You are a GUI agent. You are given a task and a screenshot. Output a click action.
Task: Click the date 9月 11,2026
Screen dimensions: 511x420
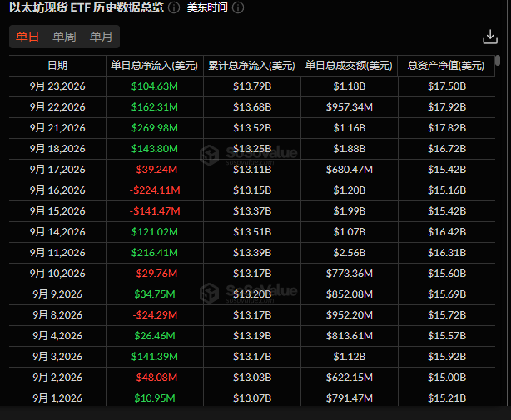pos(57,253)
